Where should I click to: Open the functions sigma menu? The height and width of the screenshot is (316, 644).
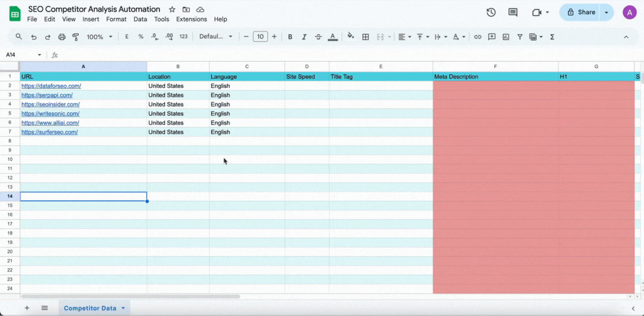[552, 37]
